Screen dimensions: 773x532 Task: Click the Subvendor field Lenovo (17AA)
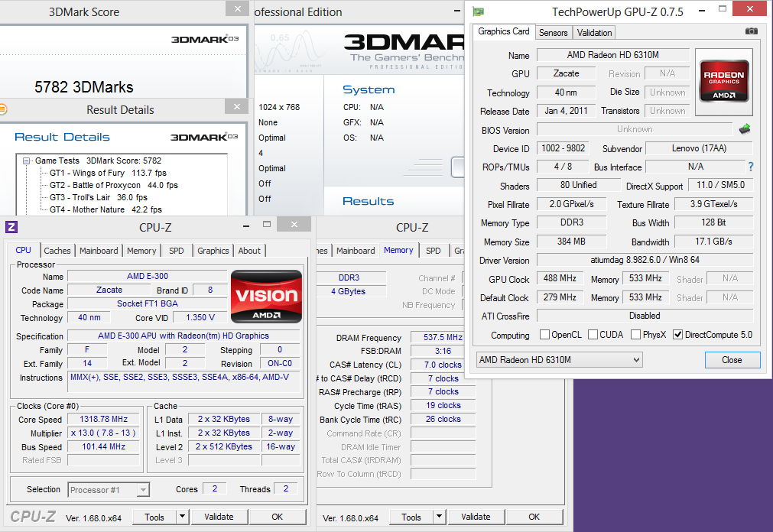(699, 148)
